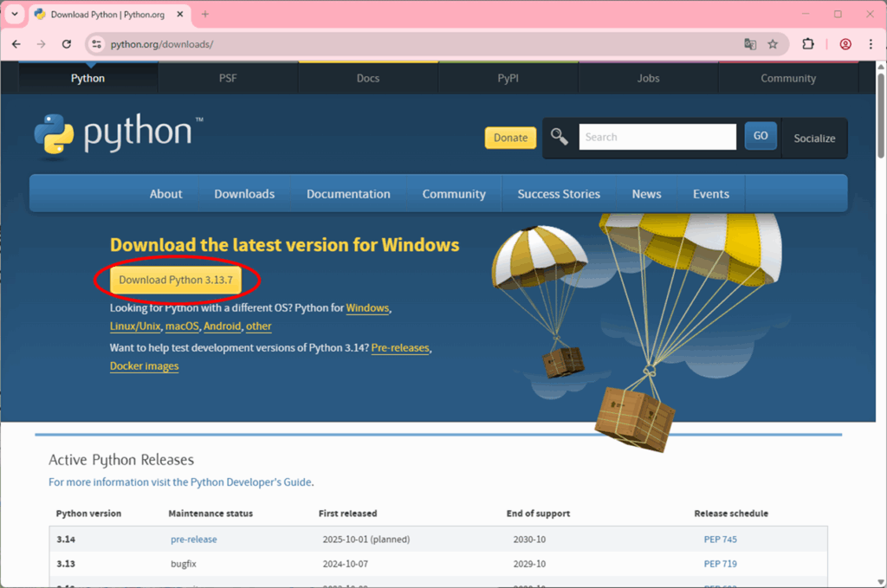Select the Download Python | Python.org tab

tap(107, 14)
